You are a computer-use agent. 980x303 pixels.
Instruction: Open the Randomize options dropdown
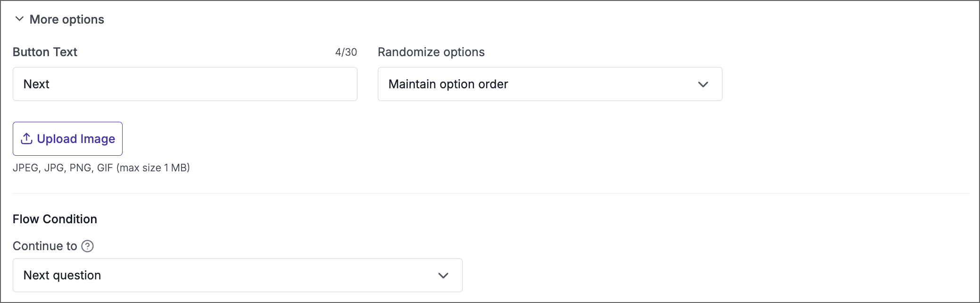click(x=549, y=84)
